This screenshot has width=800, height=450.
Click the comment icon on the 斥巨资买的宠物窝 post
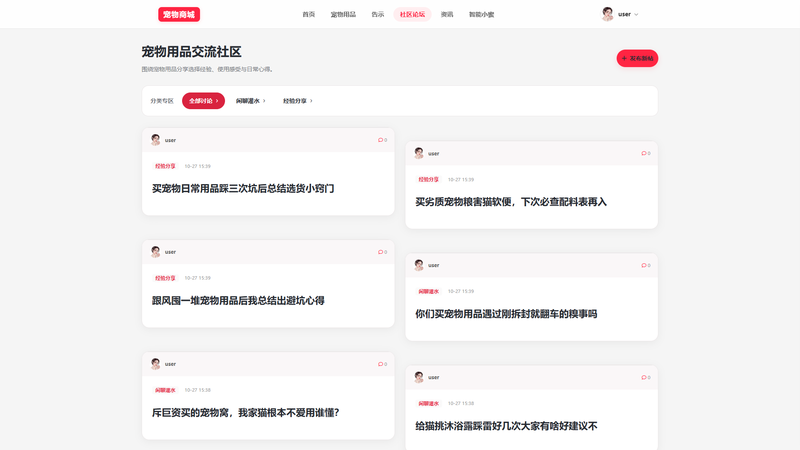[382, 364]
